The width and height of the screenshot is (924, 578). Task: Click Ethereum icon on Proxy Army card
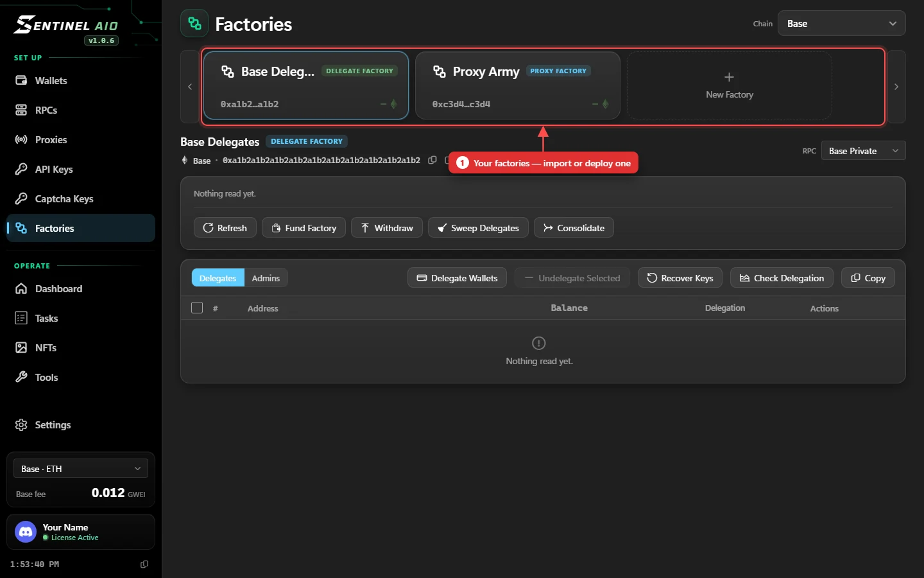pyautogui.click(x=606, y=104)
